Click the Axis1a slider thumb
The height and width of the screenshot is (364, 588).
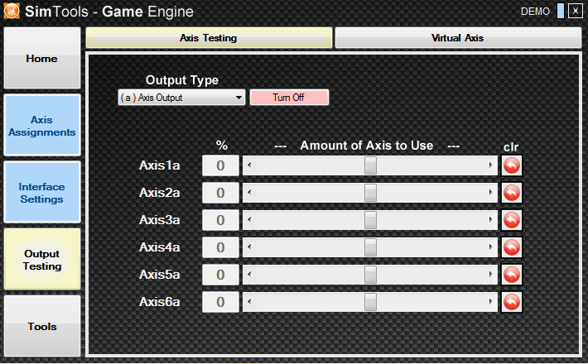pos(370,165)
